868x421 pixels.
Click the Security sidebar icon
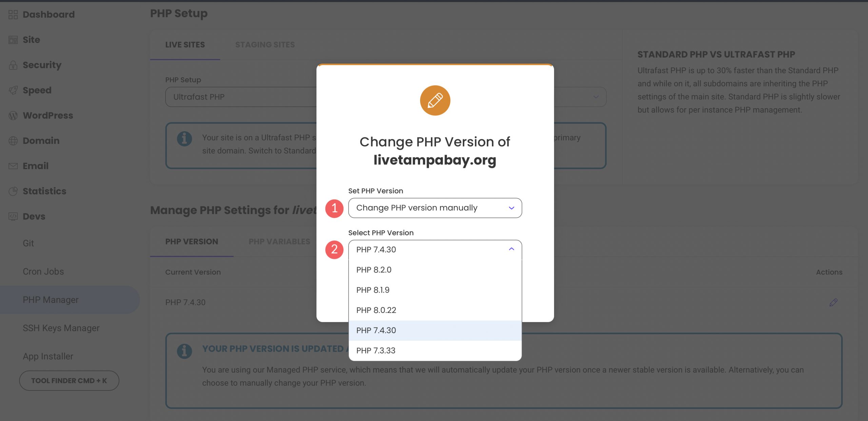[x=13, y=65]
